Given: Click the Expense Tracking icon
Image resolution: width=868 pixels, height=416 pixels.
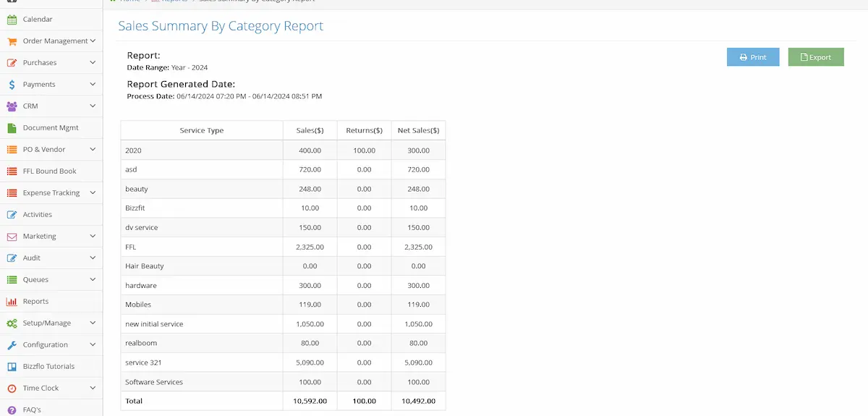Looking at the screenshot, I should (x=12, y=193).
